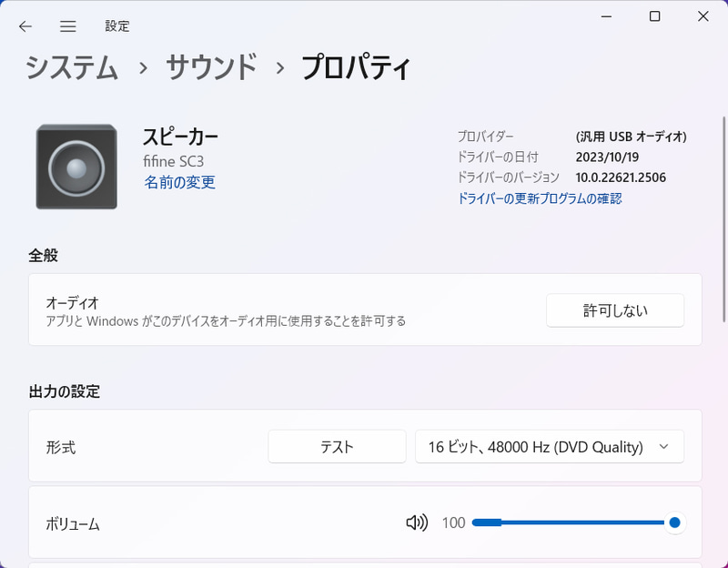This screenshot has height=568, width=728.
Task: Navigate to システム via breadcrumb
Action: click(73, 68)
